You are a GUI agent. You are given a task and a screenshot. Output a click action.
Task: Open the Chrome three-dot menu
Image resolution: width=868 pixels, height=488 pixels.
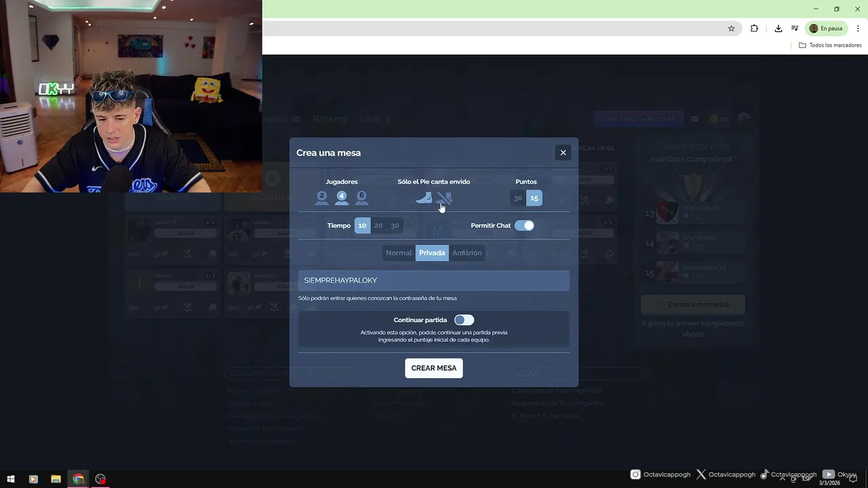pos(858,28)
